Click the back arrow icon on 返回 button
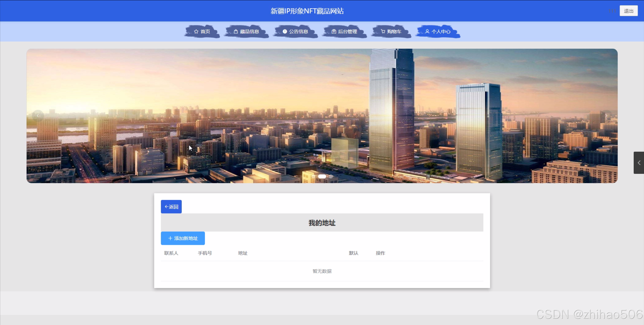Viewport: 644px width, 325px height. [166, 206]
